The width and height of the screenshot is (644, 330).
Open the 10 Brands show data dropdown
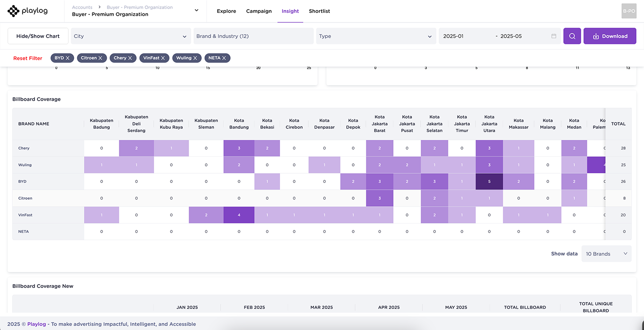(x=606, y=254)
